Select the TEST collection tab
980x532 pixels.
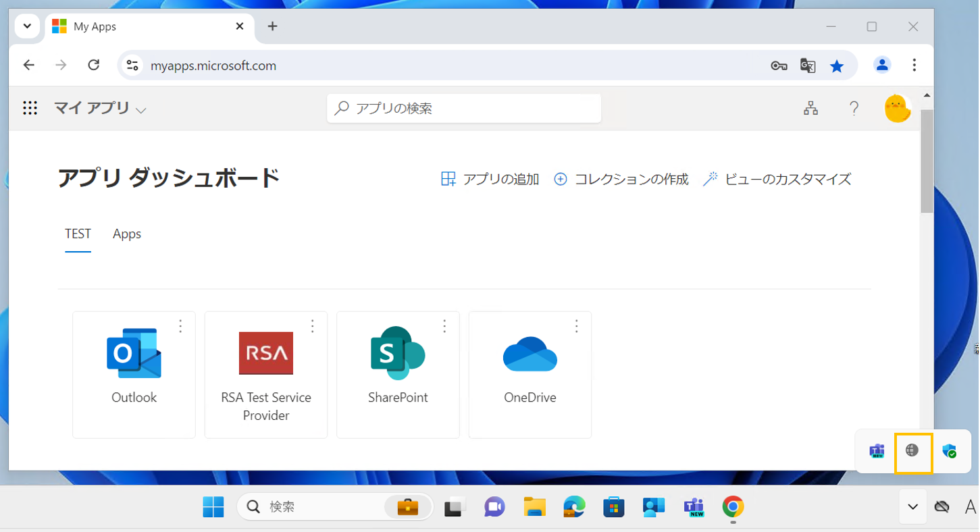pos(78,234)
